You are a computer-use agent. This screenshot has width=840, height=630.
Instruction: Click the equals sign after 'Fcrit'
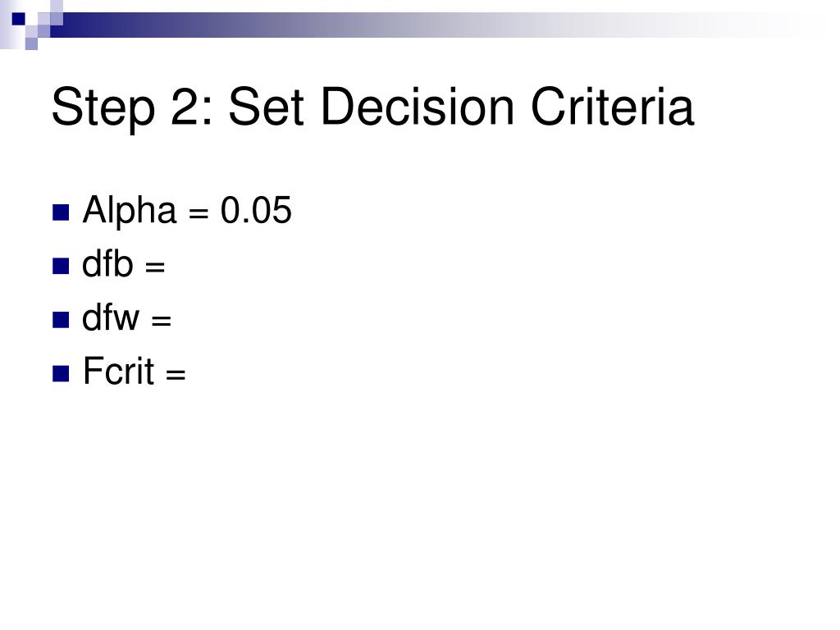tap(176, 373)
